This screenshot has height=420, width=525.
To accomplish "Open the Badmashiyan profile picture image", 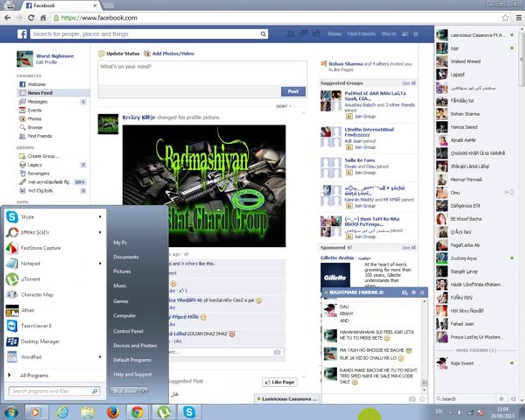I will [x=204, y=186].
